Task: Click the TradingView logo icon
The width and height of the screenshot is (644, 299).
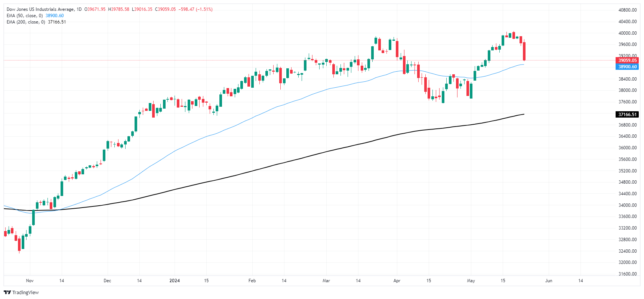Action: point(7,293)
